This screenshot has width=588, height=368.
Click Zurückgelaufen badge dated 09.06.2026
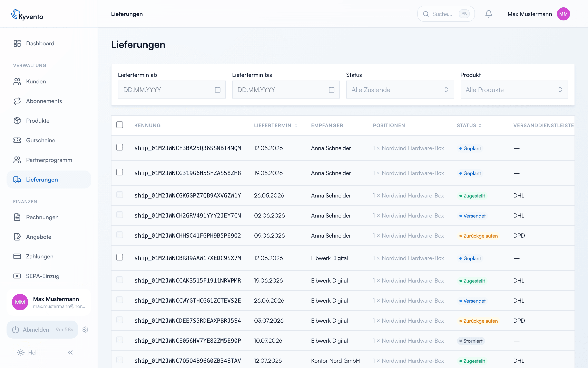point(478,236)
